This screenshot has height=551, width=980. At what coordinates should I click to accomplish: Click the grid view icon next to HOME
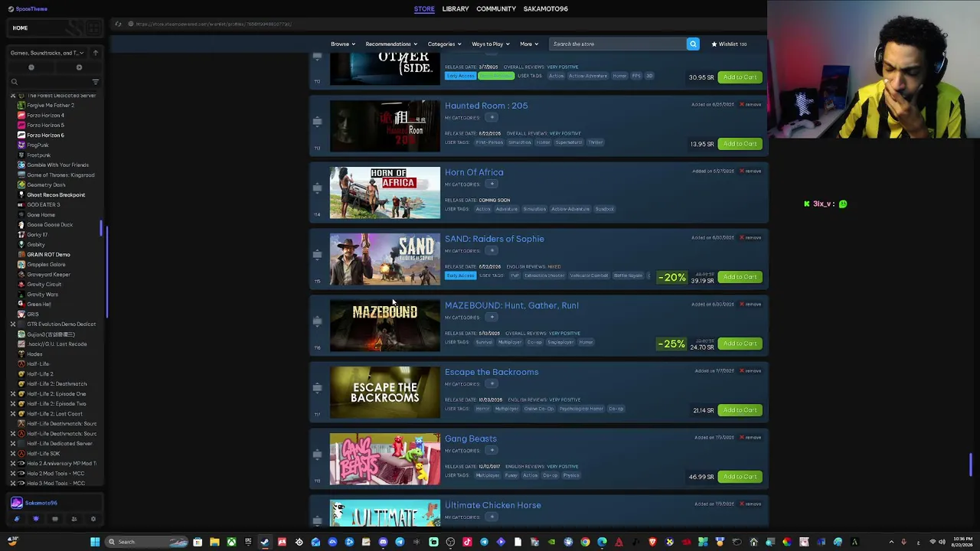[x=93, y=28]
